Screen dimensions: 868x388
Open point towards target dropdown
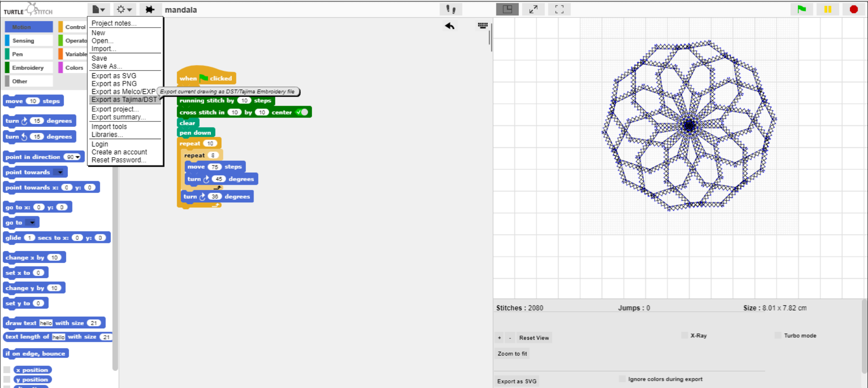click(60, 172)
